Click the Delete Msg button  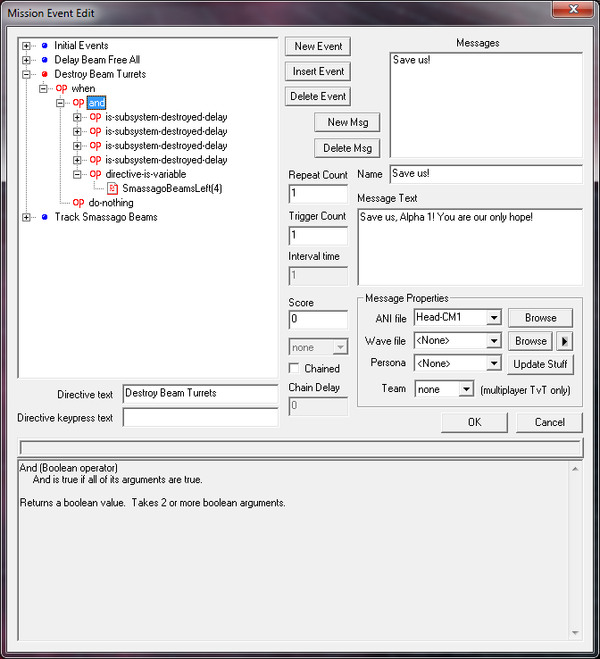tap(346, 148)
